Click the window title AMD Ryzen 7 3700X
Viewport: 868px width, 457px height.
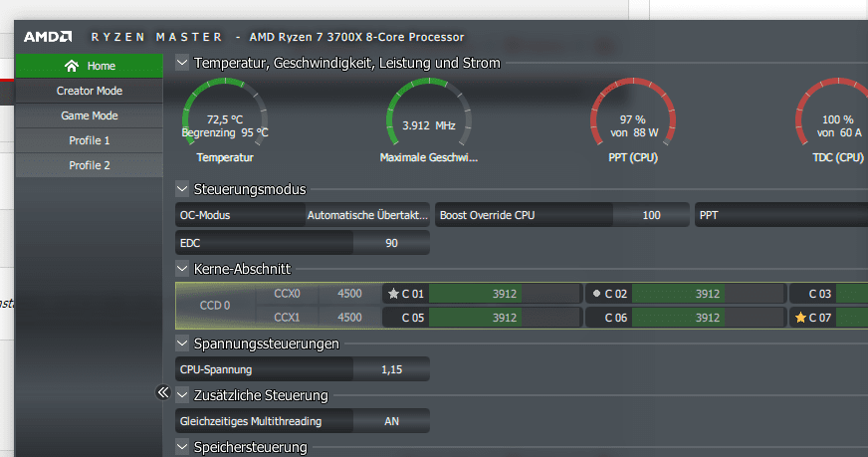point(356,37)
